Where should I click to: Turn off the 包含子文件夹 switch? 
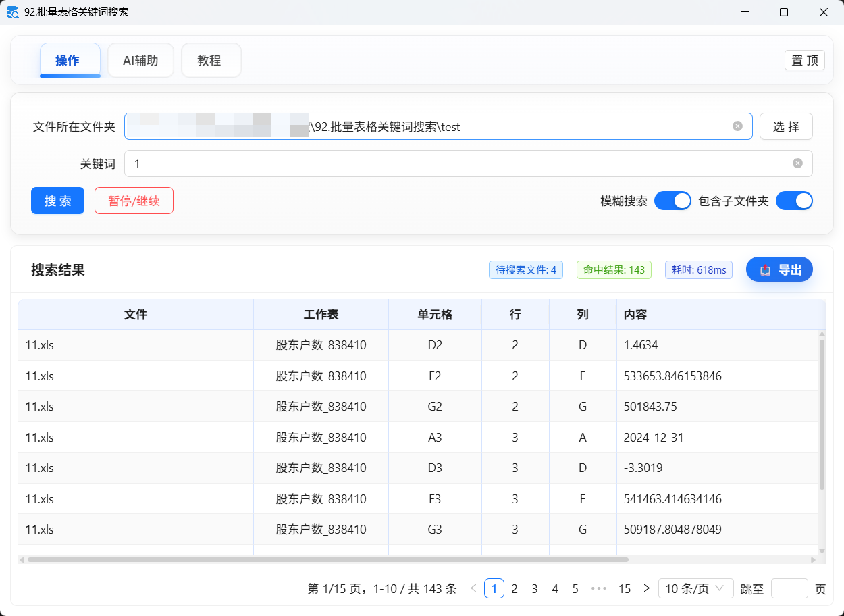(x=794, y=201)
